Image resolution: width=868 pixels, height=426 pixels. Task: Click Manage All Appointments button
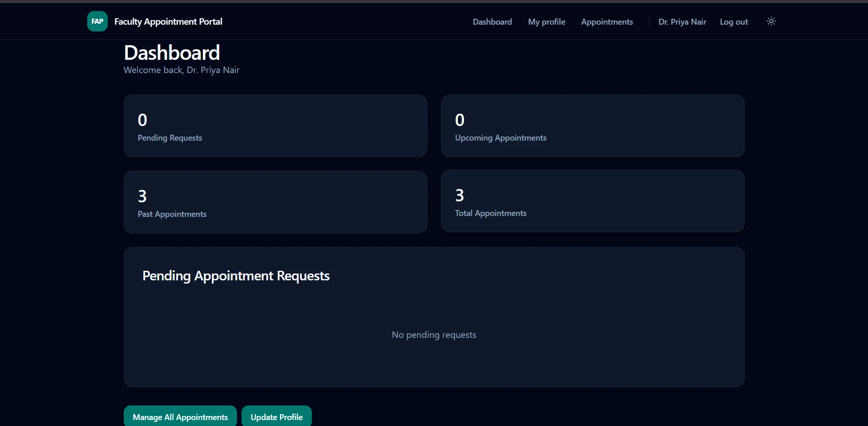[180, 417]
